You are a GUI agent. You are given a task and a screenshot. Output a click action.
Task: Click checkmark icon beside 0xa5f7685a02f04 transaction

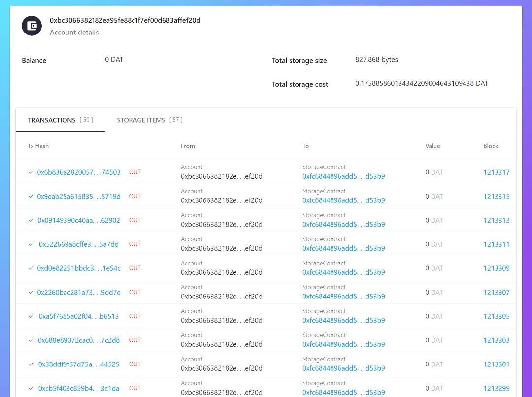click(31, 316)
